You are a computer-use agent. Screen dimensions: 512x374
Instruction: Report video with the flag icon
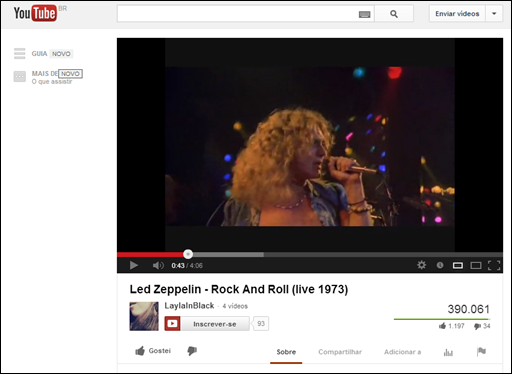point(481,351)
